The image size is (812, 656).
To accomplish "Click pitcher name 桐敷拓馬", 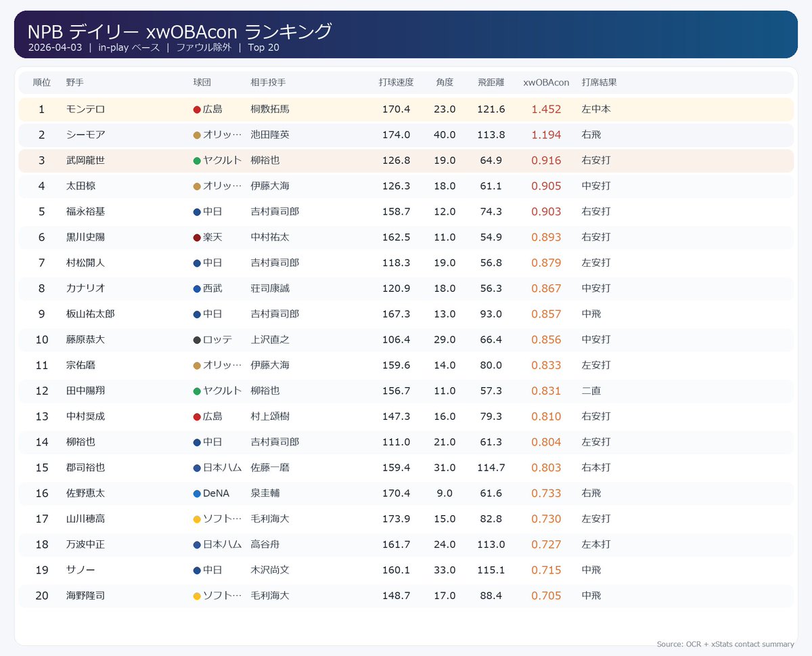I will point(270,109).
